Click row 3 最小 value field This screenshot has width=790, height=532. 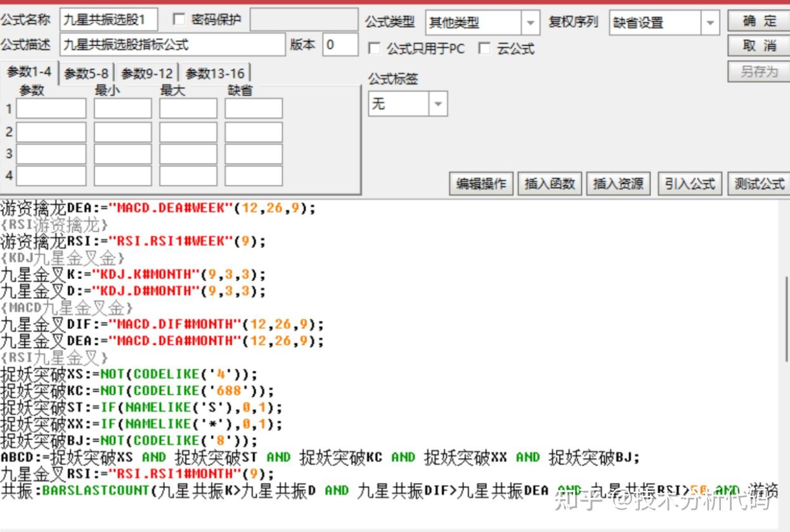coord(123,154)
